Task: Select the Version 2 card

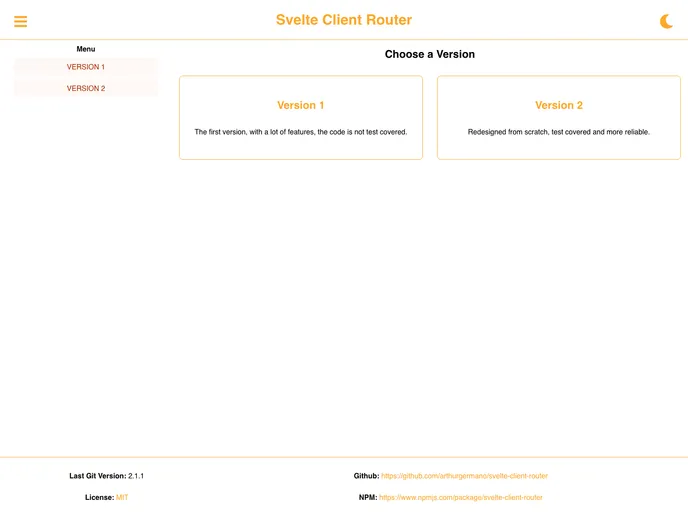Action: click(559, 118)
